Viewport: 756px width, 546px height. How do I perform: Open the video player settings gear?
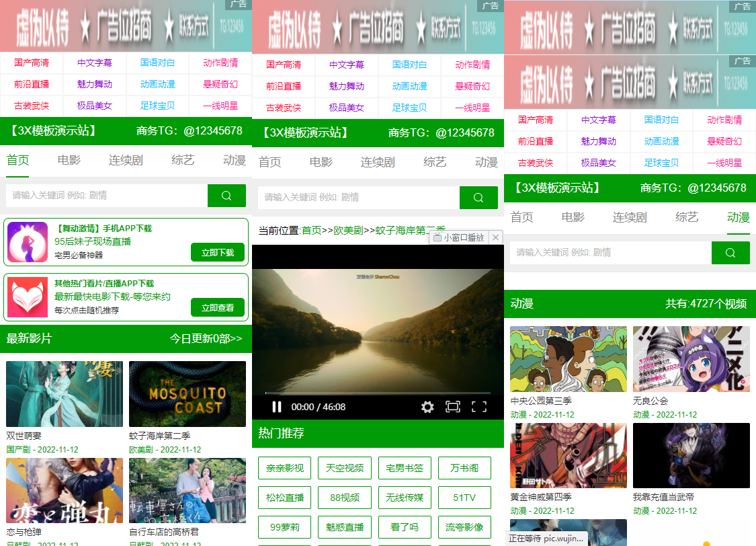(427, 407)
